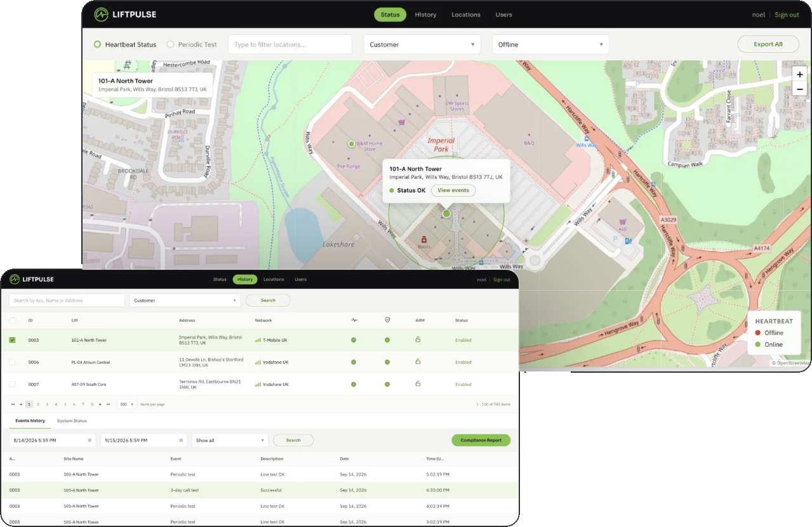
Task: Switch to the Events history tab
Action: pyautogui.click(x=30, y=421)
